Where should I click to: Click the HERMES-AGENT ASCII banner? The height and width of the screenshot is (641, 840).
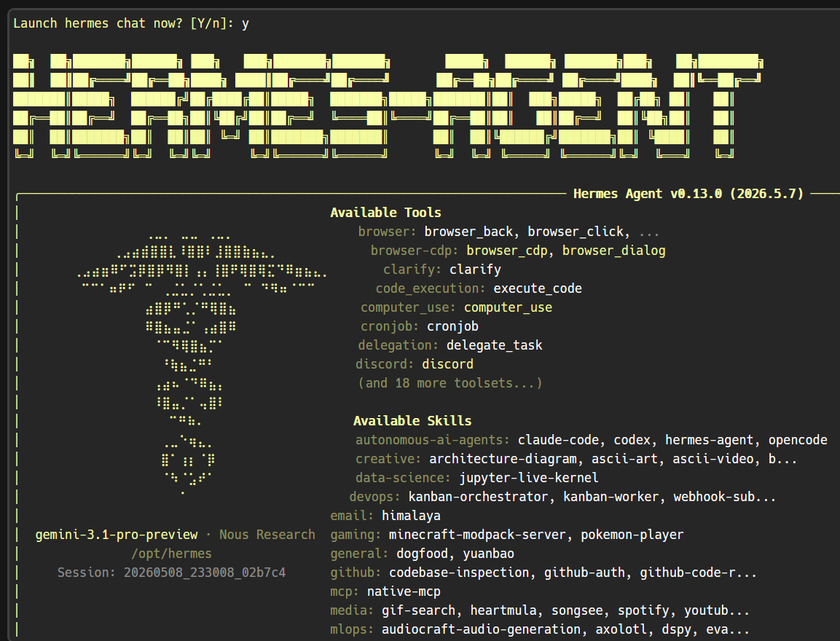pyautogui.click(x=388, y=106)
